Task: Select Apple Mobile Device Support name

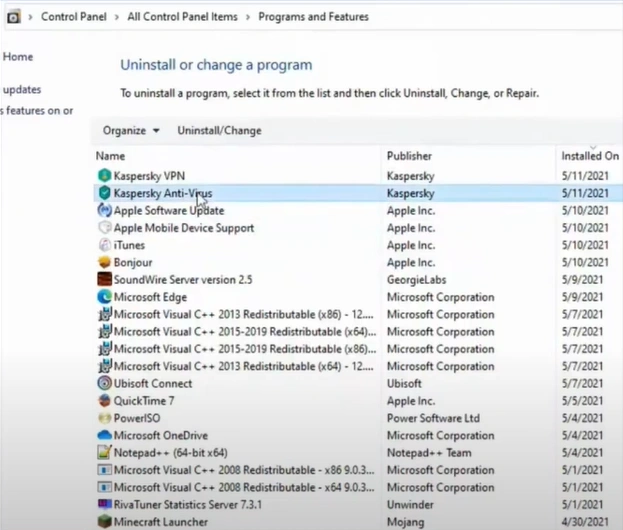Action: pos(184,228)
